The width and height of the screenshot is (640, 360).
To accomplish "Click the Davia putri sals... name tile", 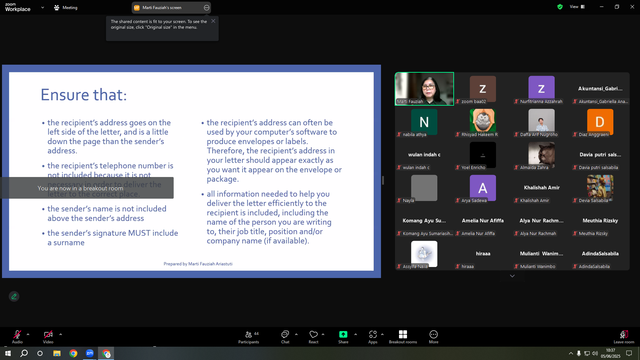I will pos(600,155).
